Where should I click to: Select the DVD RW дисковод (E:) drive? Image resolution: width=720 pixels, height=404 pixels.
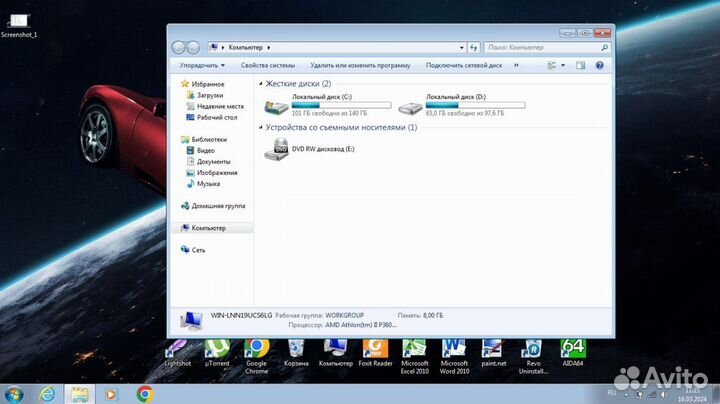[x=309, y=149]
